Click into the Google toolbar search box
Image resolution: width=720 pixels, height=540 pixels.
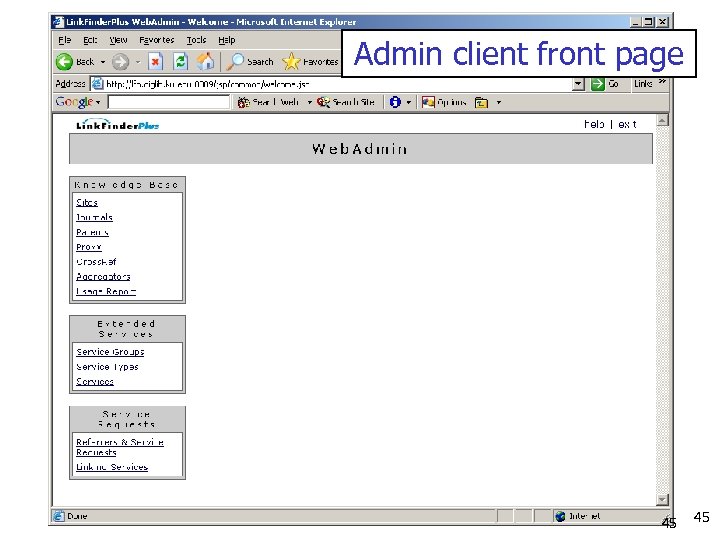pyautogui.click(x=169, y=102)
